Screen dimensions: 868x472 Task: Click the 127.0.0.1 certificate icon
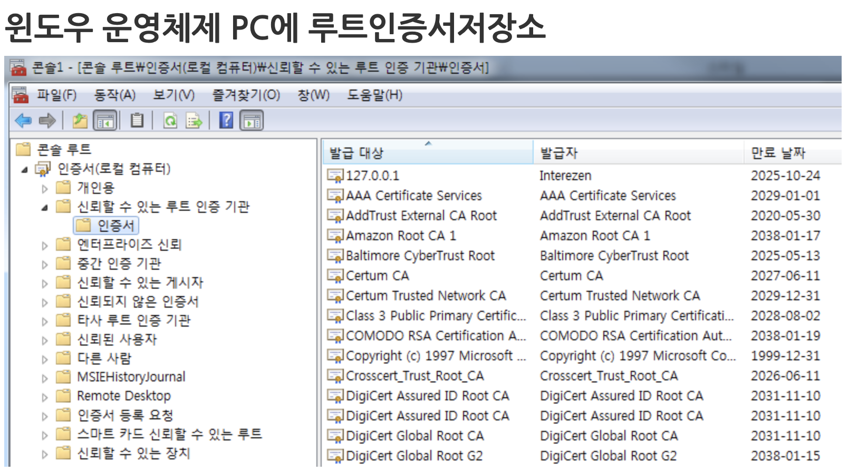[x=335, y=175]
